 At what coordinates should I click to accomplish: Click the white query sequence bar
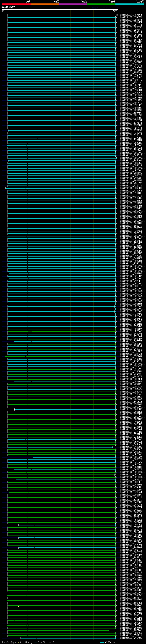(x=60, y=10)
